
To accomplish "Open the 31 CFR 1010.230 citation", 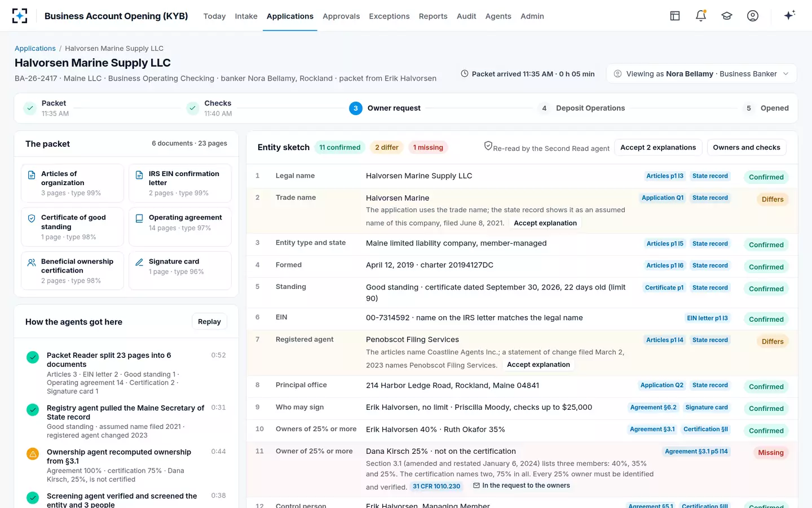I will [x=436, y=486].
